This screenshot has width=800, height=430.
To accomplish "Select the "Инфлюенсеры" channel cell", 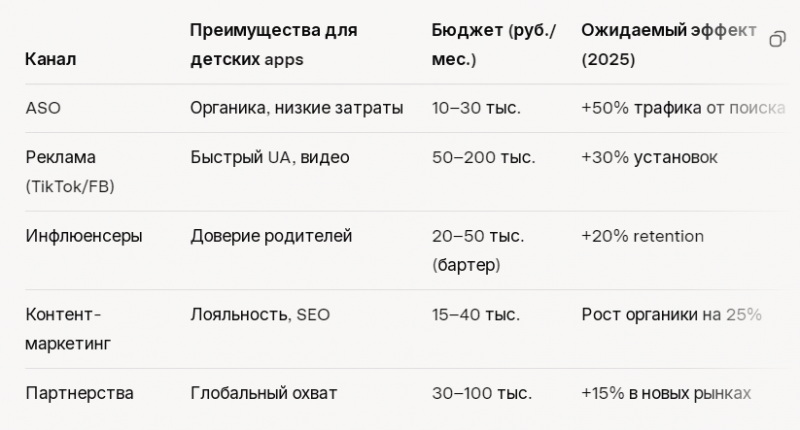I will [84, 236].
